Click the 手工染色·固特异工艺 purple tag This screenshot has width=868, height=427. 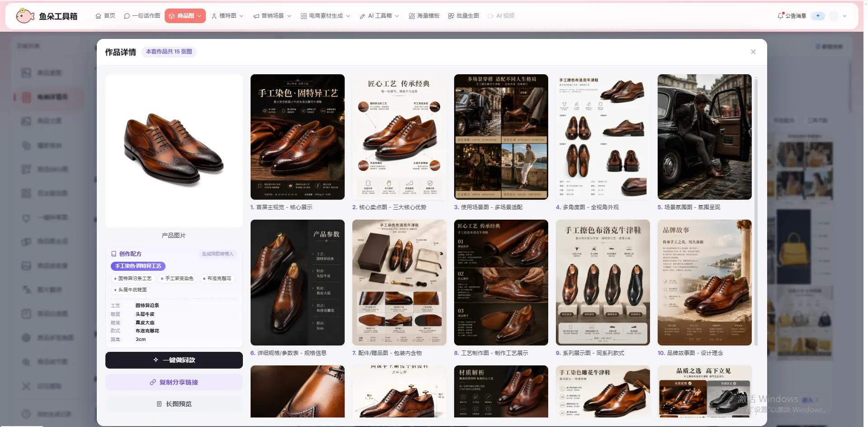[138, 266]
